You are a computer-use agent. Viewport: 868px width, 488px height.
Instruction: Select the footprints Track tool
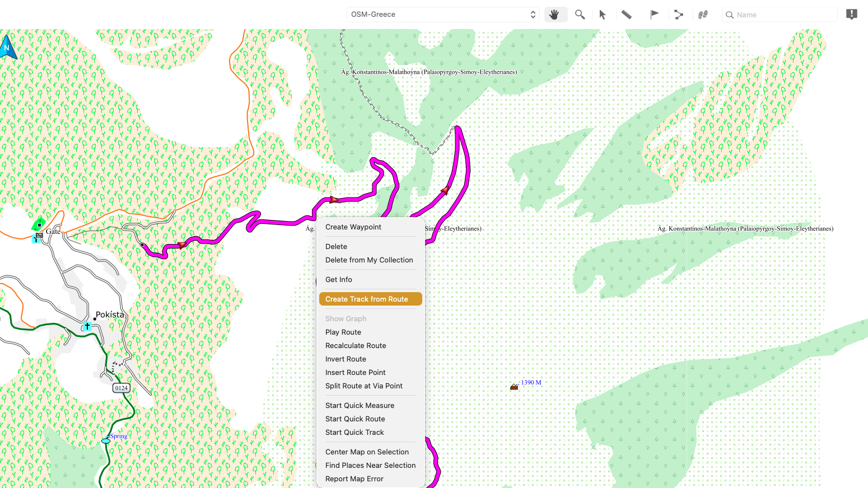(703, 15)
